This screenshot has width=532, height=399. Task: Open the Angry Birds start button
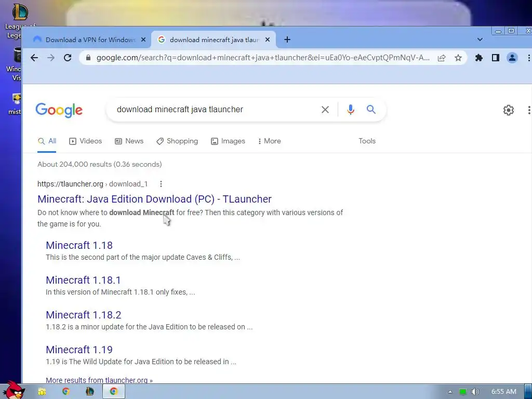(14, 390)
